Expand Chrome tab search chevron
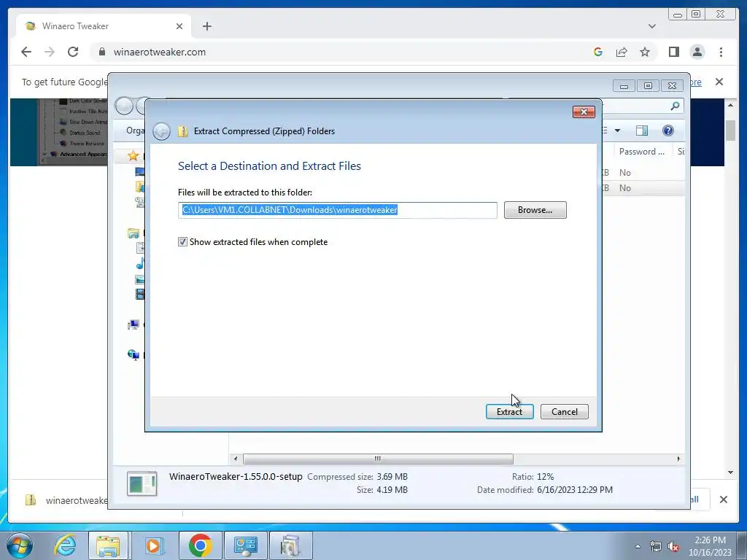This screenshot has height=560, width=747. coord(651,26)
